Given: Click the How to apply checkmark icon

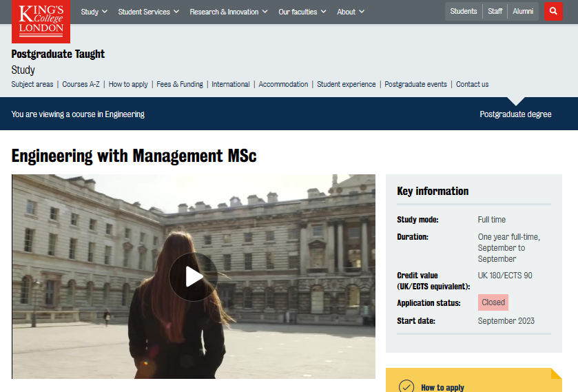Looking at the screenshot, I should tap(406, 386).
